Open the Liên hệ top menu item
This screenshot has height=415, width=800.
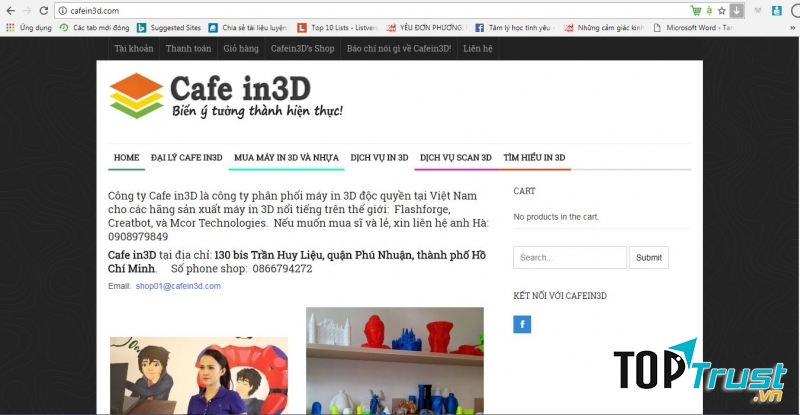[478, 48]
